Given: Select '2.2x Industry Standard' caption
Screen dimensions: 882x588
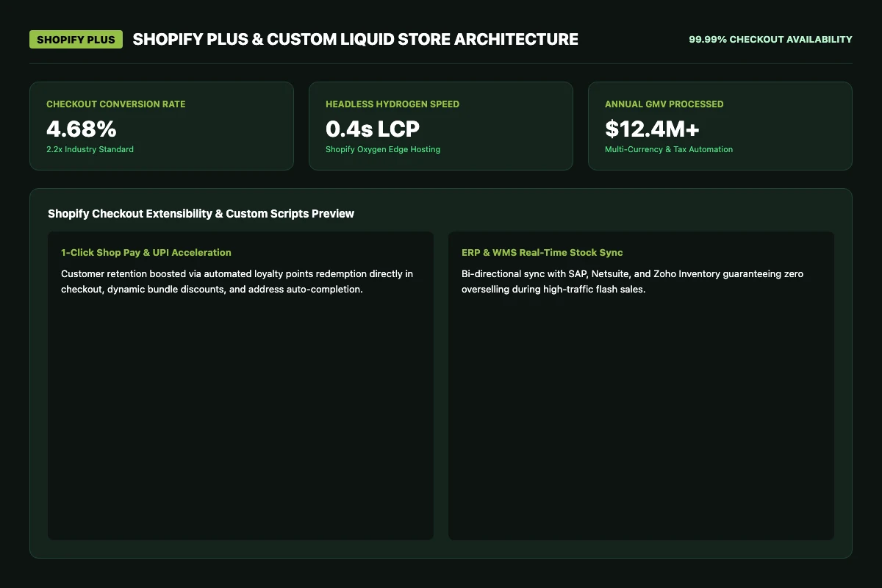Looking at the screenshot, I should click(x=90, y=149).
